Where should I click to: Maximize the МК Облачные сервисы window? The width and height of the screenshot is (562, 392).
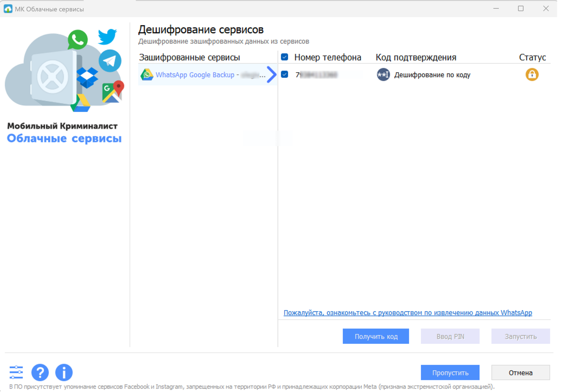tap(521, 9)
